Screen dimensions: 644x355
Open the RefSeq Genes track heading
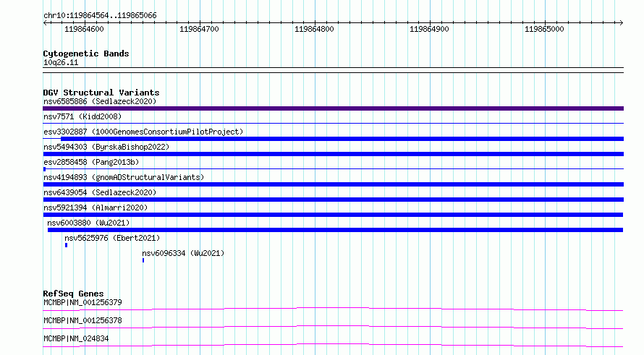tap(73, 294)
